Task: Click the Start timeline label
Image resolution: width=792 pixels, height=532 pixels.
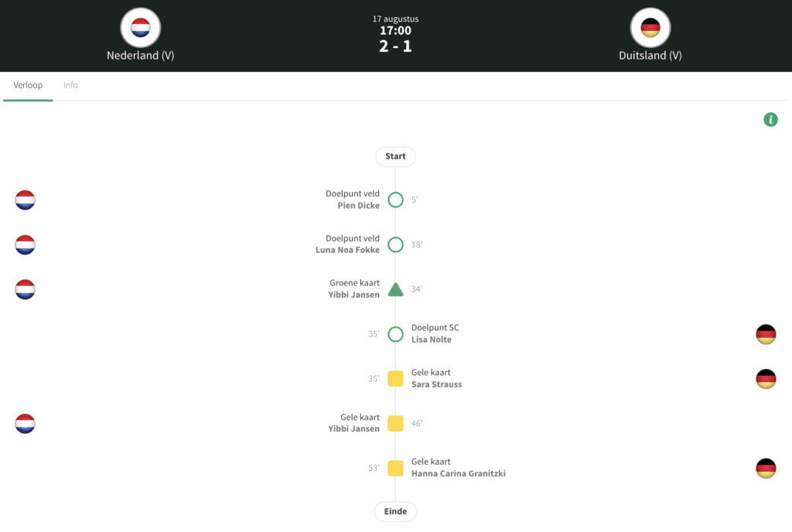Action: pyautogui.click(x=395, y=156)
